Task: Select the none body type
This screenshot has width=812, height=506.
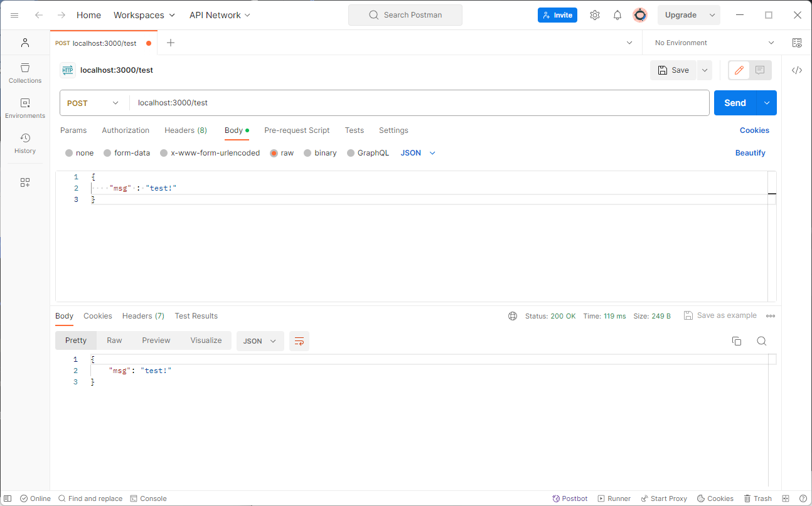Action: point(79,153)
